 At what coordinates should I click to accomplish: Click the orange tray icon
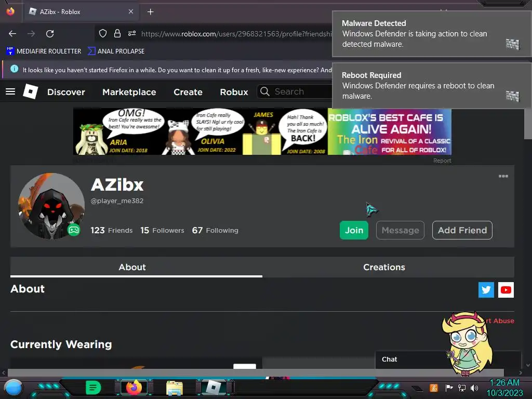pyautogui.click(x=434, y=388)
